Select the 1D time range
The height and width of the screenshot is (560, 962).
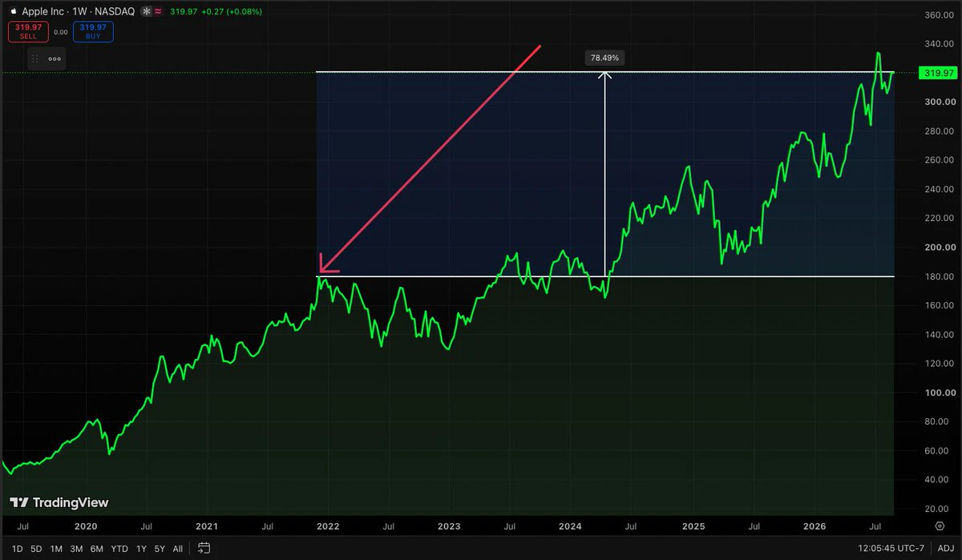point(17,549)
